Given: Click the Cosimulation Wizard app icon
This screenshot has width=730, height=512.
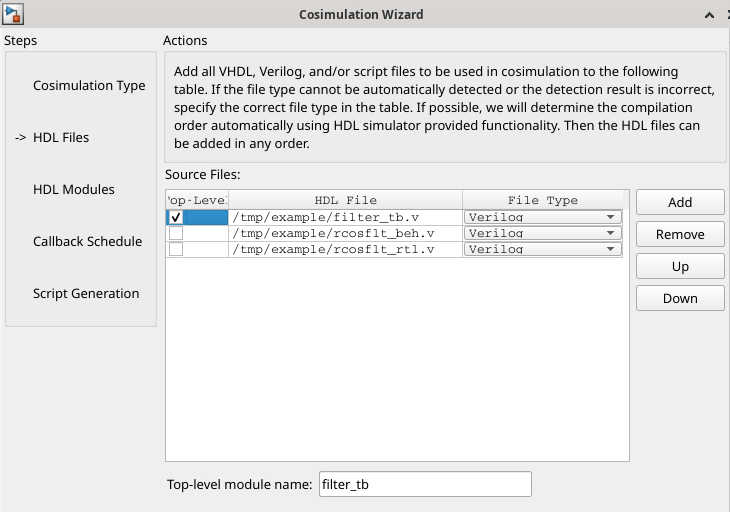Looking at the screenshot, I should click(13, 14).
